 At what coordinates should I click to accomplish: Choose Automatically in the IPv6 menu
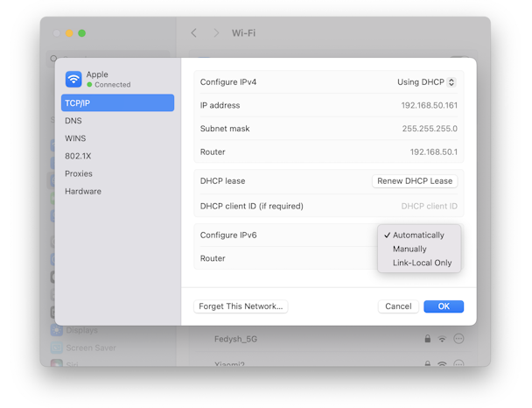click(419, 236)
